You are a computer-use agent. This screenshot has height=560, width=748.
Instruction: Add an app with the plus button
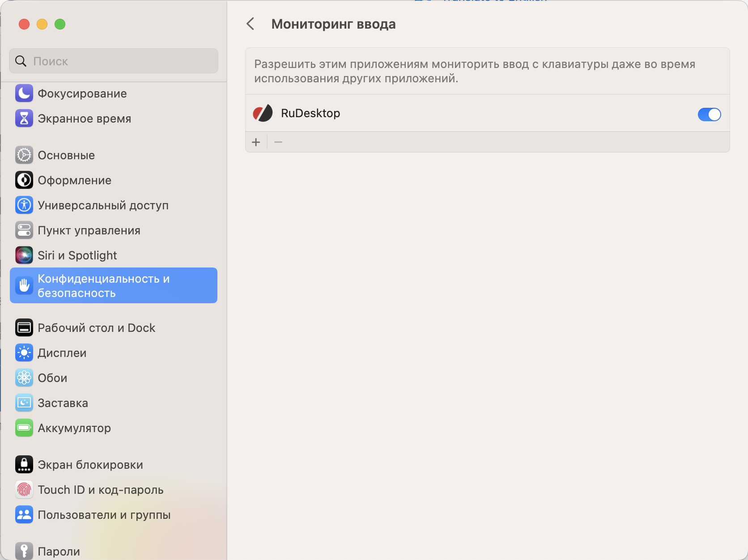(x=256, y=142)
